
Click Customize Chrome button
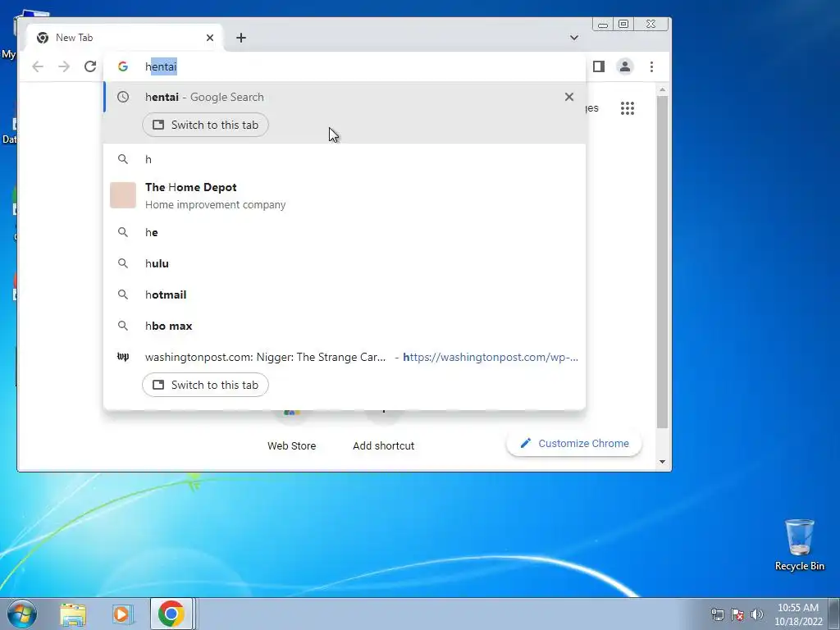tap(573, 444)
